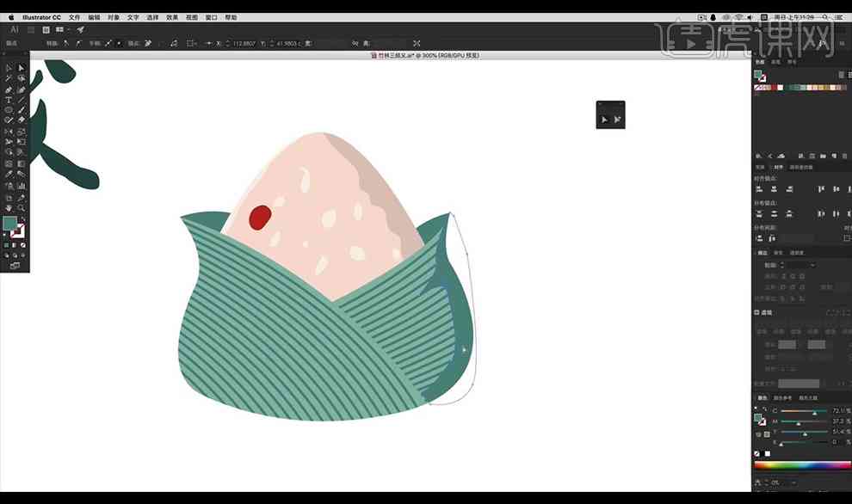Select the Eraser tool
852x504 pixels.
[22, 120]
